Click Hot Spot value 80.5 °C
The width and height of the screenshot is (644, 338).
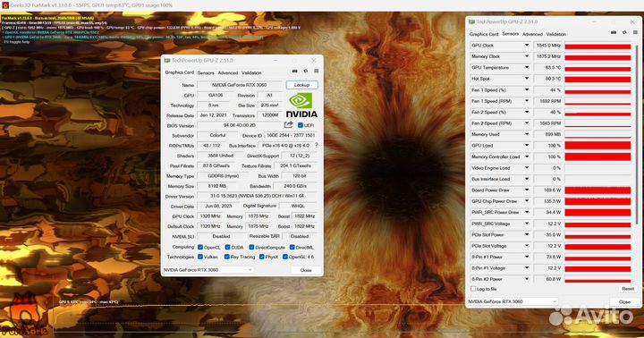[548, 79]
